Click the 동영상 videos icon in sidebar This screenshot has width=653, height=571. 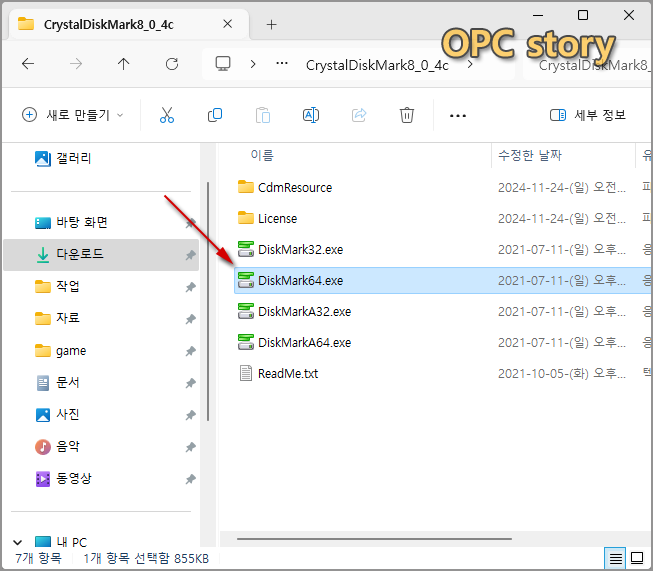42,479
